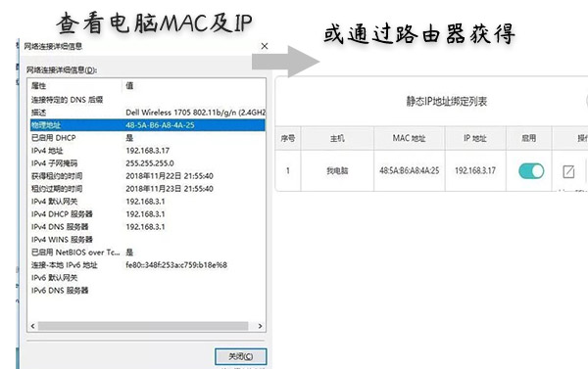Select the IPv6 DNS 服务器 row
The image size is (588, 369).
pyautogui.click(x=147, y=291)
